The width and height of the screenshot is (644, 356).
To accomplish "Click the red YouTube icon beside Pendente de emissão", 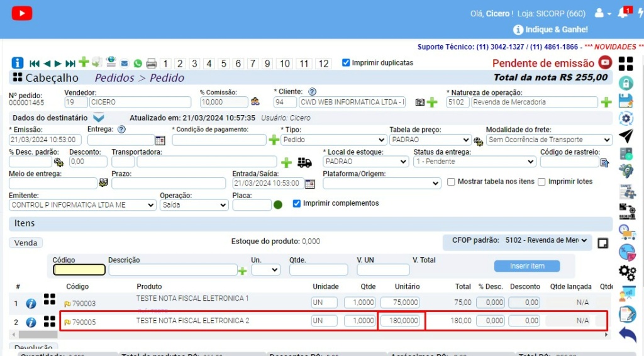I will click(605, 62).
